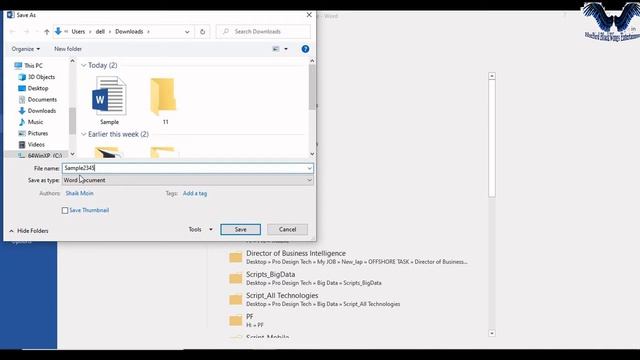This screenshot has width=640, height=360.
Task: Collapse the Today (2) group
Action: click(84, 65)
